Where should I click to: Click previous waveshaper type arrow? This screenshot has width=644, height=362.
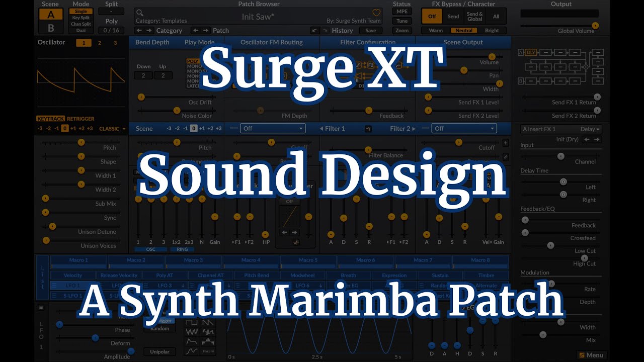click(285, 232)
